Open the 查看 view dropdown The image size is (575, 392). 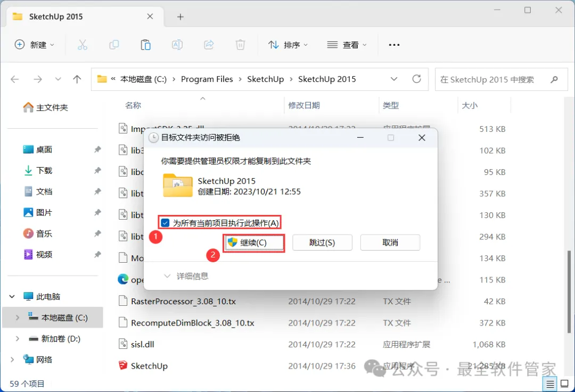(x=347, y=45)
